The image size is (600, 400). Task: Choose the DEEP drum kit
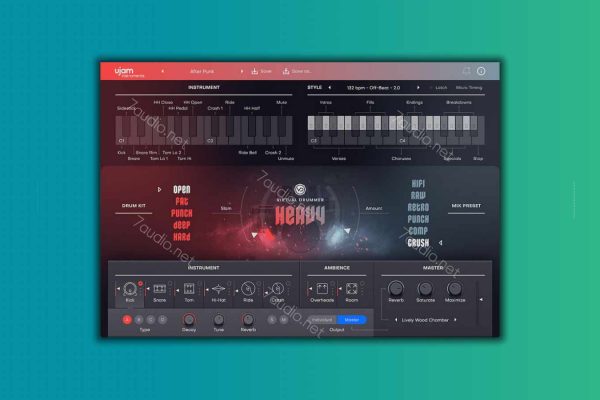click(182, 225)
